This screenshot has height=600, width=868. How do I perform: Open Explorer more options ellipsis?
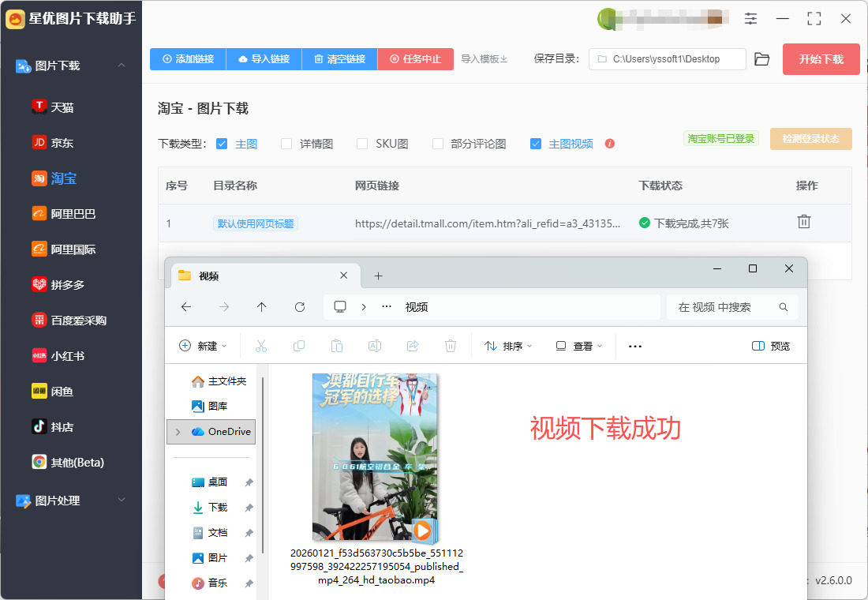point(635,347)
